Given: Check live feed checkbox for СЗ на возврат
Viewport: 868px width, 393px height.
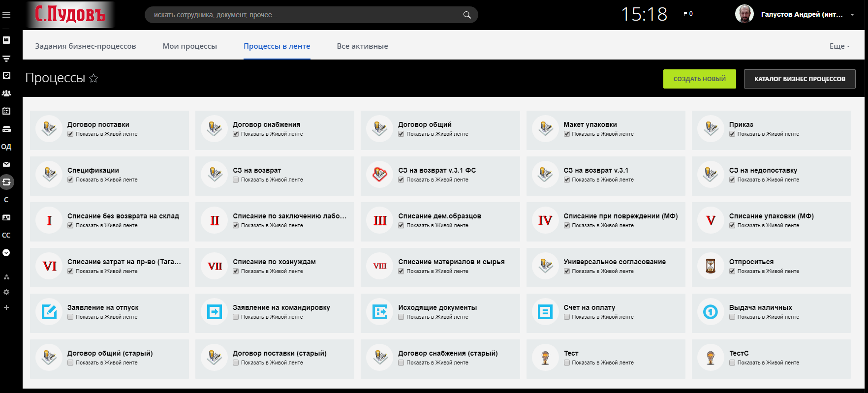Looking at the screenshot, I should click(x=236, y=180).
